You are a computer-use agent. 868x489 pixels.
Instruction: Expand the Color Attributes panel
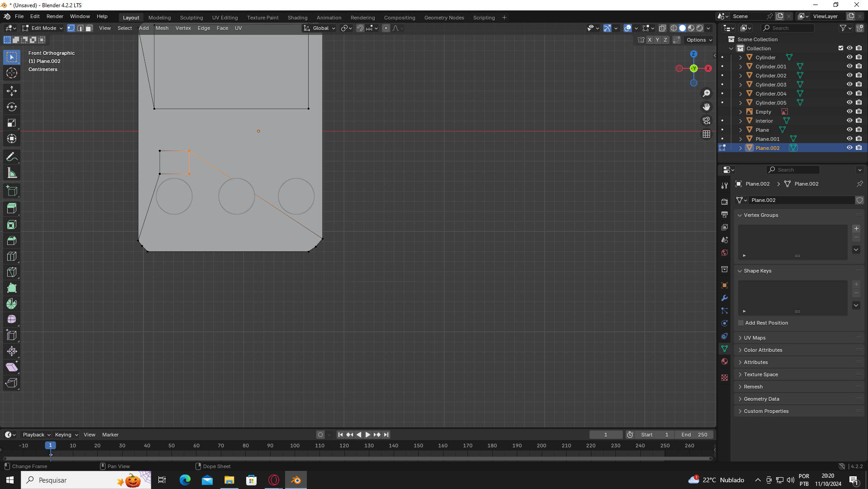[799, 350]
